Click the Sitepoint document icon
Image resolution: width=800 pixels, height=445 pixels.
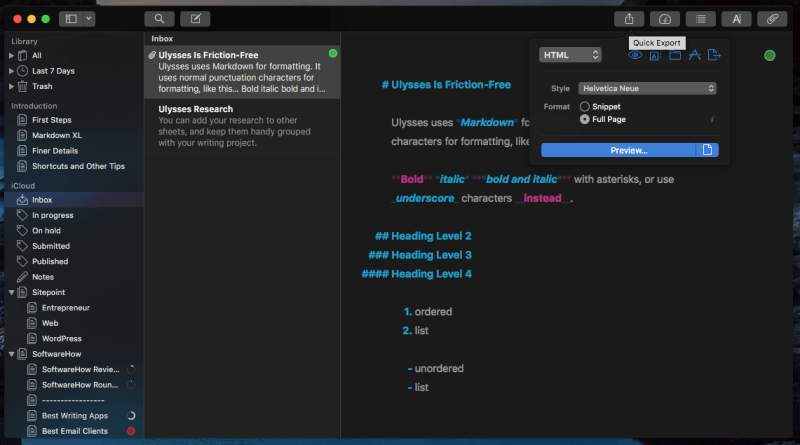pos(22,292)
